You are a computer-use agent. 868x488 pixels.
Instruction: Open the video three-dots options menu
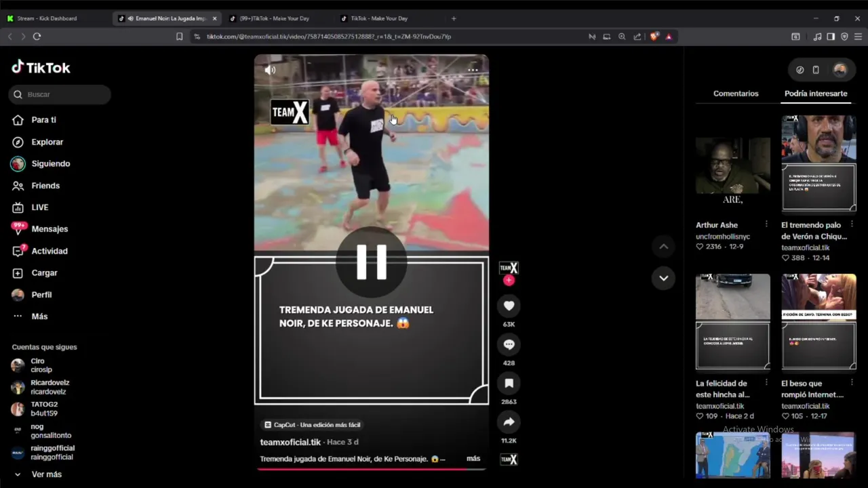pos(473,70)
